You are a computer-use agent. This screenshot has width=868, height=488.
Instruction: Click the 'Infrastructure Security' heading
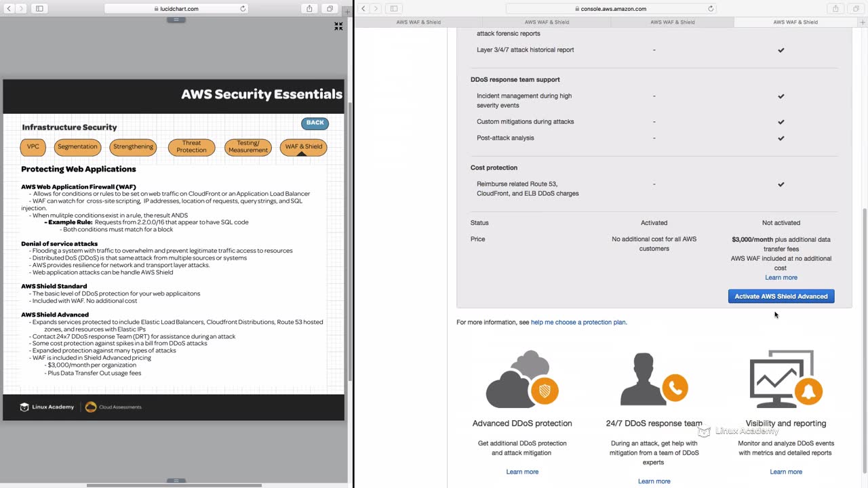(x=69, y=127)
